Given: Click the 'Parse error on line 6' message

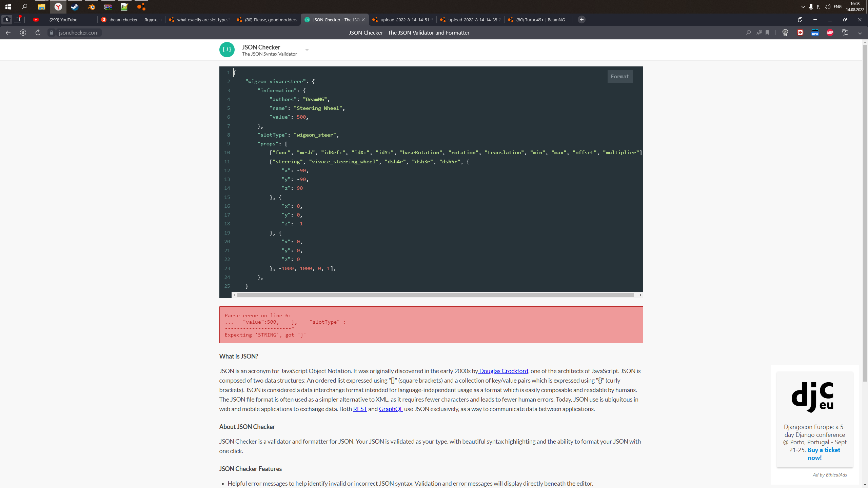Looking at the screenshot, I should (x=258, y=316).
